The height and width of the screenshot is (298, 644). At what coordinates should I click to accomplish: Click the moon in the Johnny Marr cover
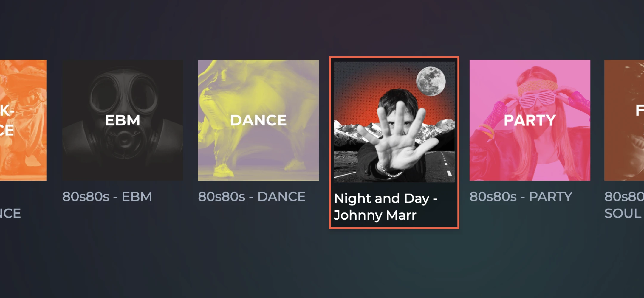click(x=431, y=81)
